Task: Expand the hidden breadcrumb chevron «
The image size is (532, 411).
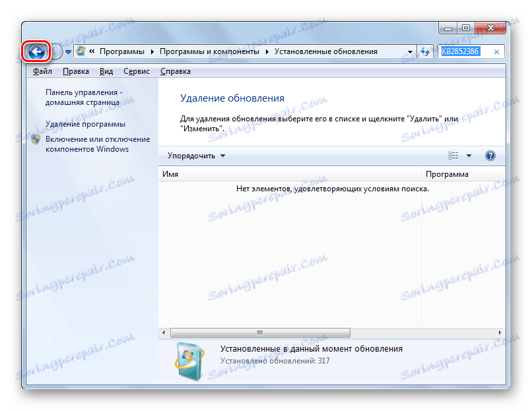Action: pyautogui.click(x=92, y=51)
